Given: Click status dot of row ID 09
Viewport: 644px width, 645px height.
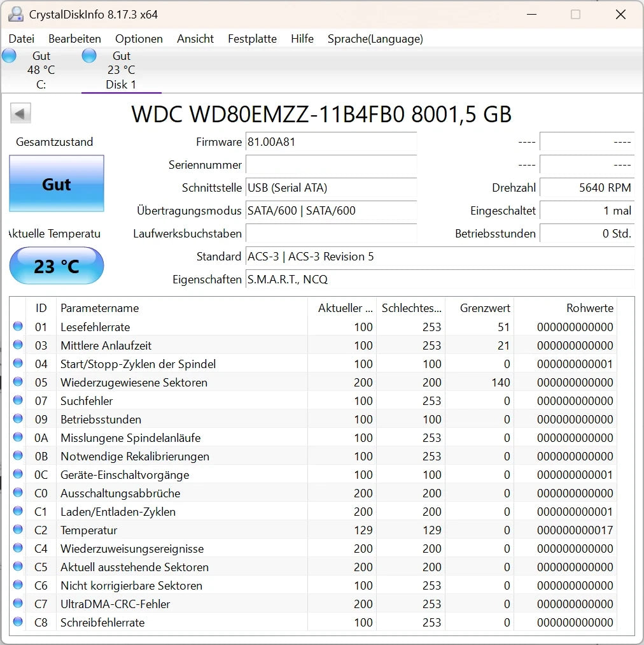Looking at the screenshot, I should (x=18, y=419).
